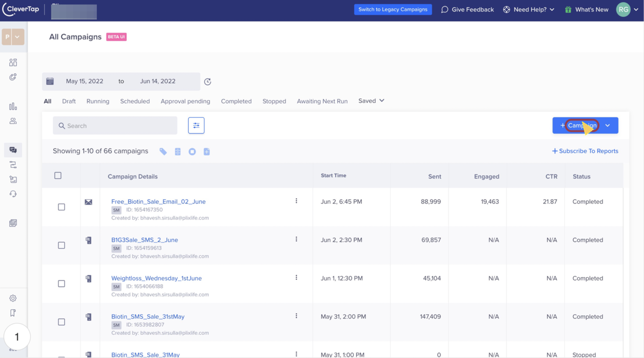Expand the Campaign button dropdown arrow
644x358 pixels.
pyautogui.click(x=608, y=126)
